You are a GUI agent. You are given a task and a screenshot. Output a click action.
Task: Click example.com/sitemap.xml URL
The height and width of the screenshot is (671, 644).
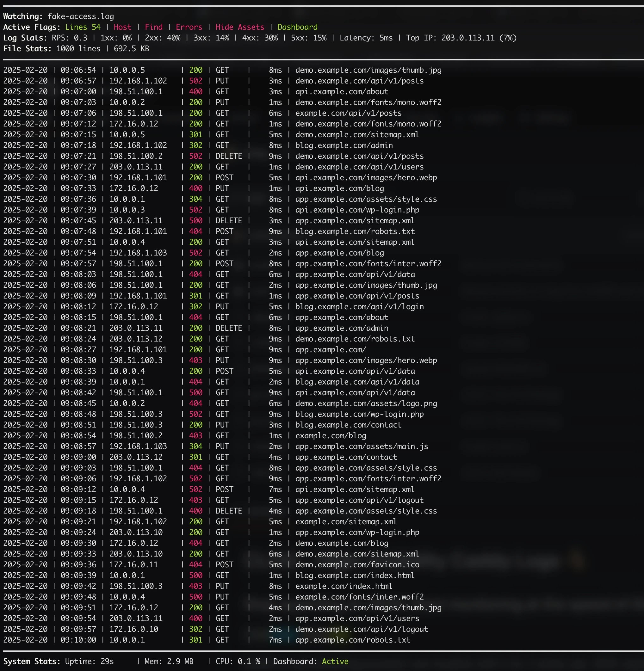(346, 522)
